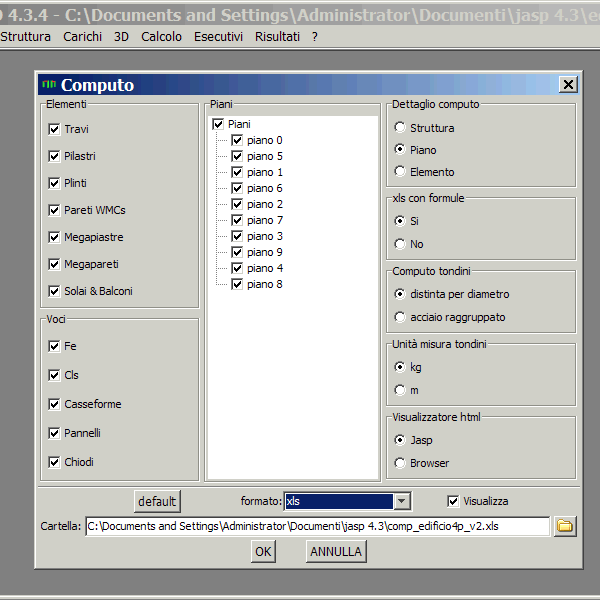Viewport: 600px width, 600px height.
Task: Click the default button
Action: click(x=157, y=501)
